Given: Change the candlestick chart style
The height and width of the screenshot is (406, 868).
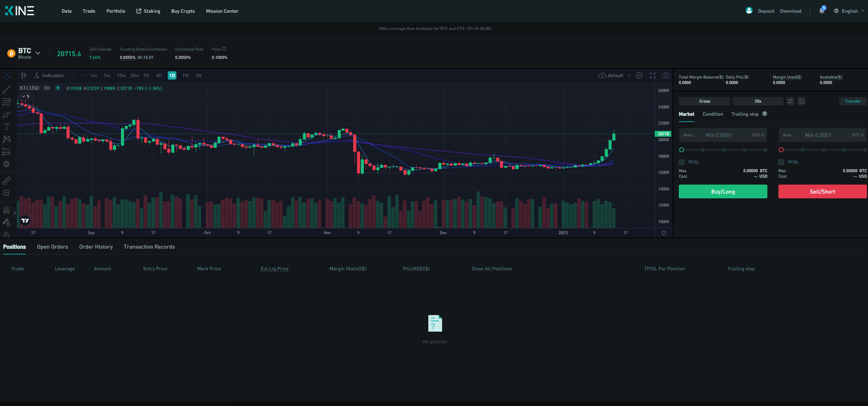Looking at the screenshot, I should point(23,75).
